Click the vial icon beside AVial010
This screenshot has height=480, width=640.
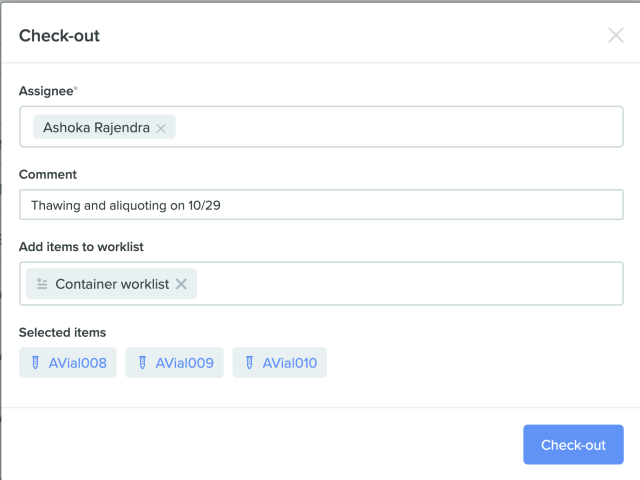(x=249, y=363)
